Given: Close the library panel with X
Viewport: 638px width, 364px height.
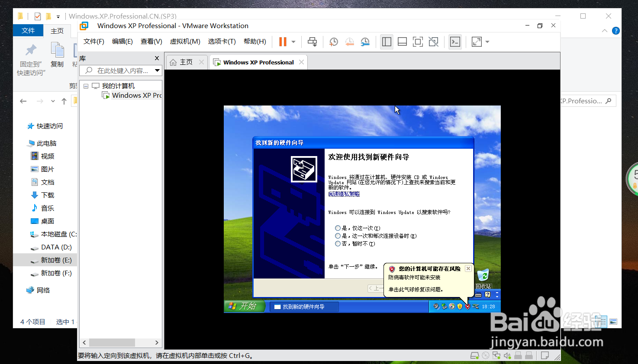Looking at the screenshot, I should (x=157, y=58).
